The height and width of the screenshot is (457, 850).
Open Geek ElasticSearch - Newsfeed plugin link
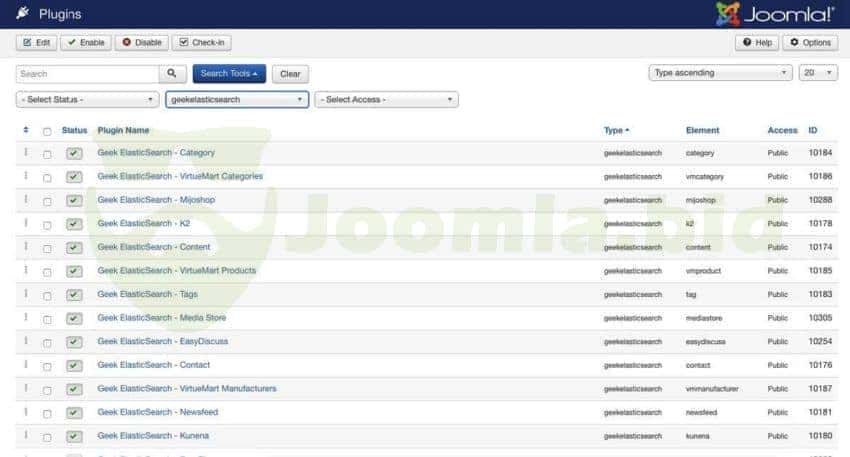(158, 412)
